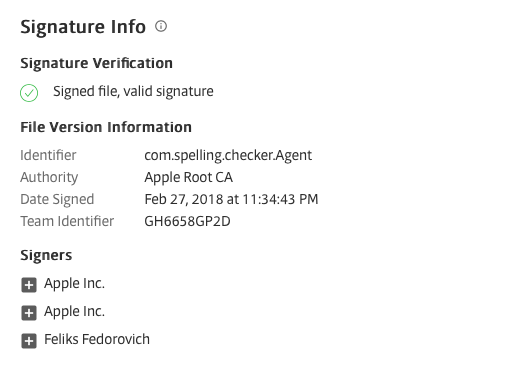This screenshot has height=370, width=520.
Task: Select the Feb 27, 2018 date signed value
Action: click(x=231, y=199)
